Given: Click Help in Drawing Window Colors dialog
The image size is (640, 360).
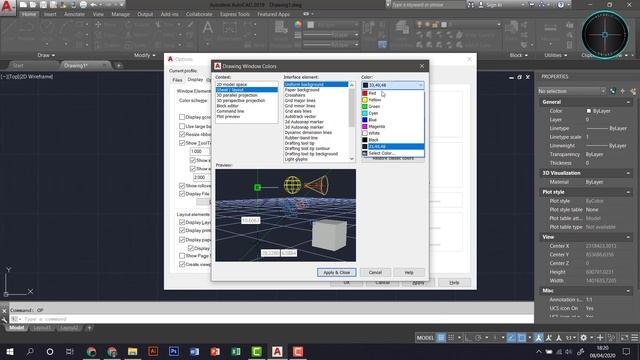Looking at the screenshot, I should pyautogui.click(x=409, y=272).
